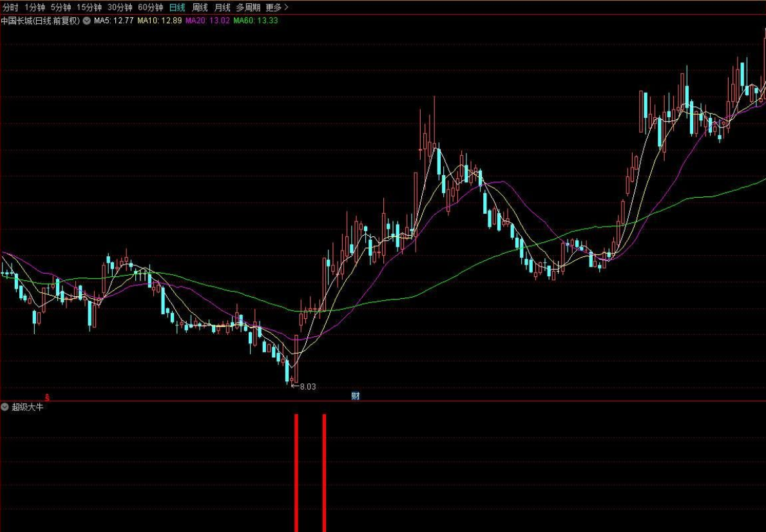The height and width of the screenshot is (532, 766).
Task: Switch to the 日线 daily chart
Action: click(x=177, y=7)
